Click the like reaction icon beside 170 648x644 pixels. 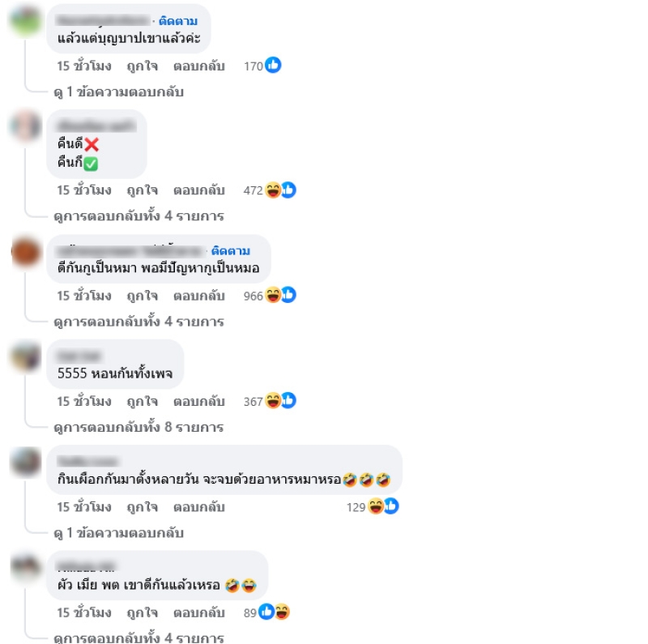(273, 65)
